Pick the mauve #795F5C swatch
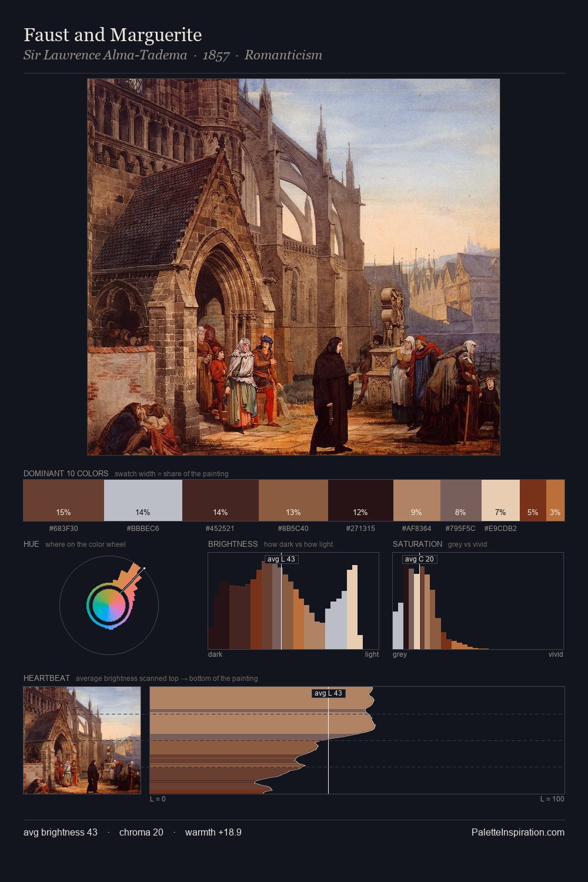Viewport: 588px width, 882px height. (x=461, y=500)
